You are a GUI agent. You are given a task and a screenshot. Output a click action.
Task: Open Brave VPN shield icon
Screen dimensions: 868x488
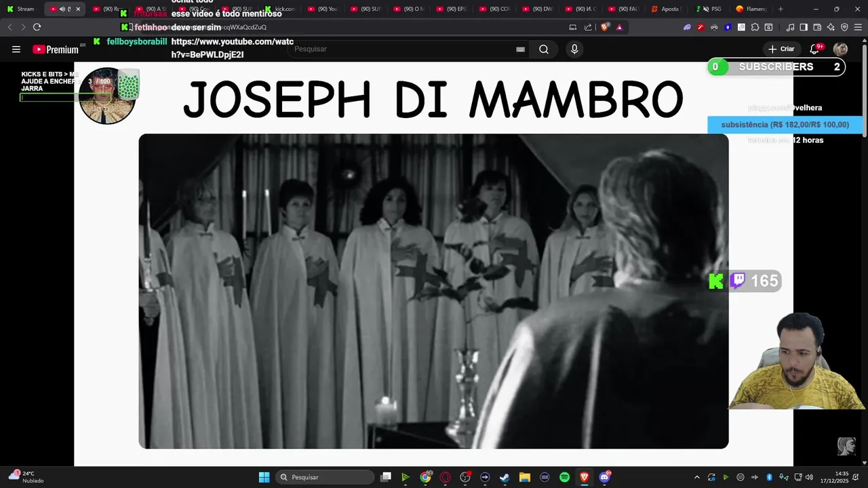844,27
